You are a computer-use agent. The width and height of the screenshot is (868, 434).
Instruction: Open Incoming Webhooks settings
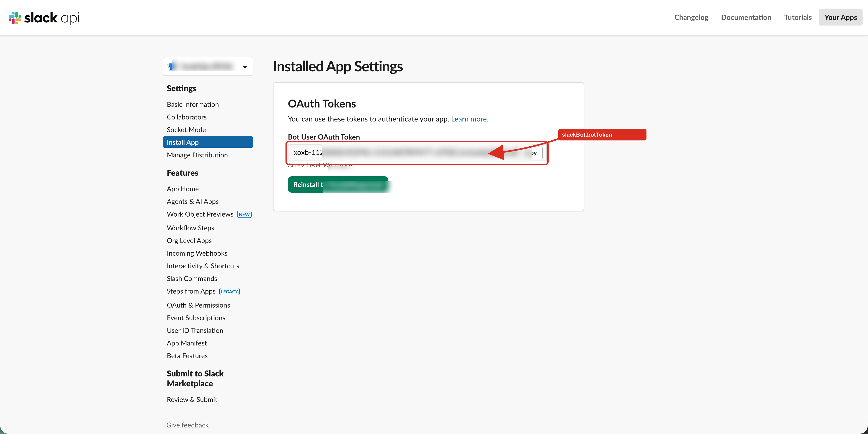[197, 253]
